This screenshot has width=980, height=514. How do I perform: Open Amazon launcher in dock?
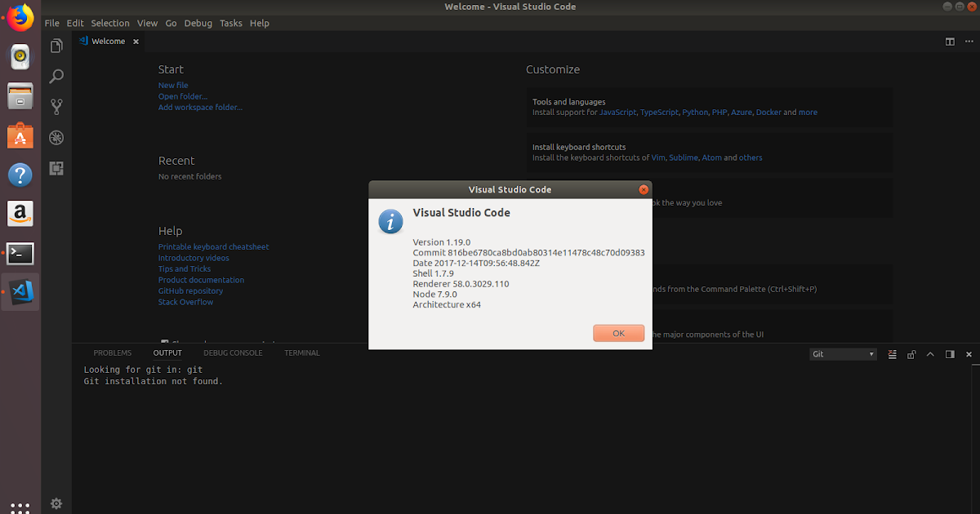[20, 214]
